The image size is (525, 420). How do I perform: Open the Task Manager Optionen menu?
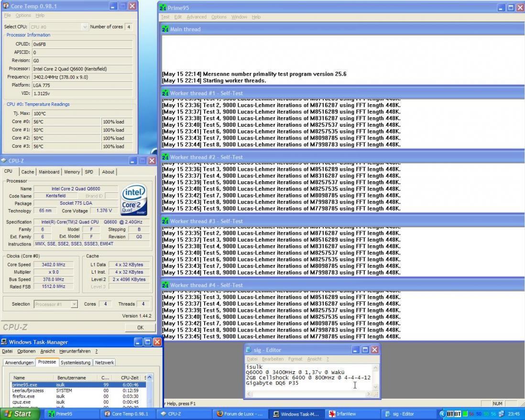pos(26,351)
